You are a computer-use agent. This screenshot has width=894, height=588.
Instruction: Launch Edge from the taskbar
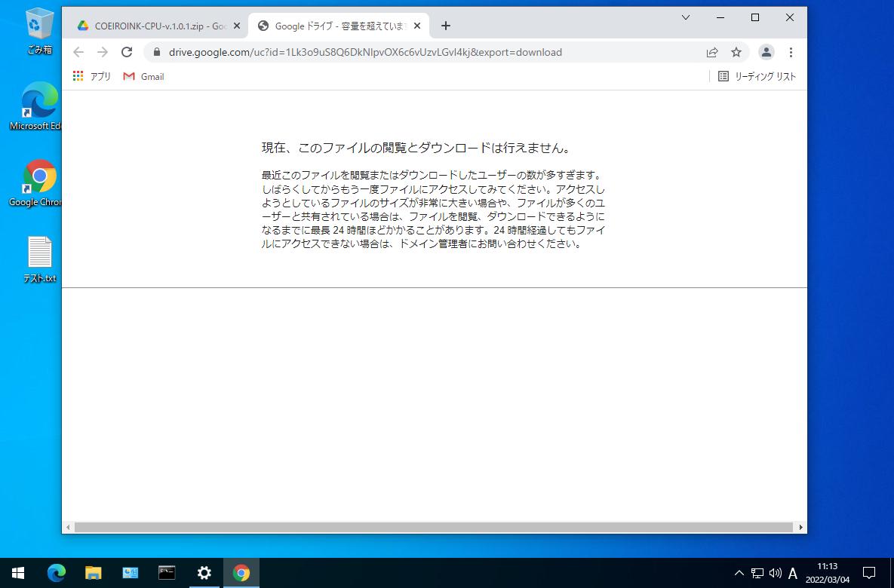click(x=57, y=573)
